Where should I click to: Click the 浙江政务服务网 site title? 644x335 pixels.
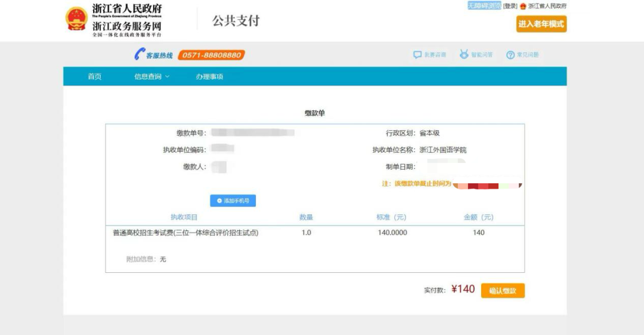[x=126, y=26]
